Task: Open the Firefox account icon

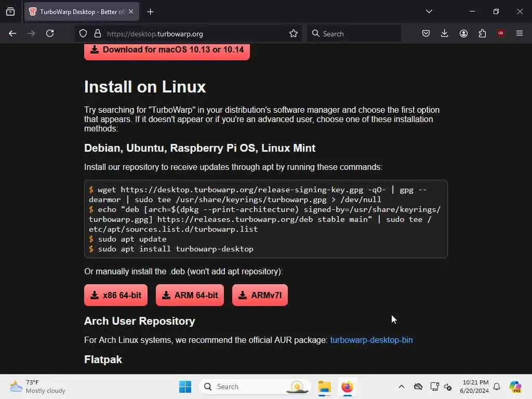Action: [x=463, y=34]
